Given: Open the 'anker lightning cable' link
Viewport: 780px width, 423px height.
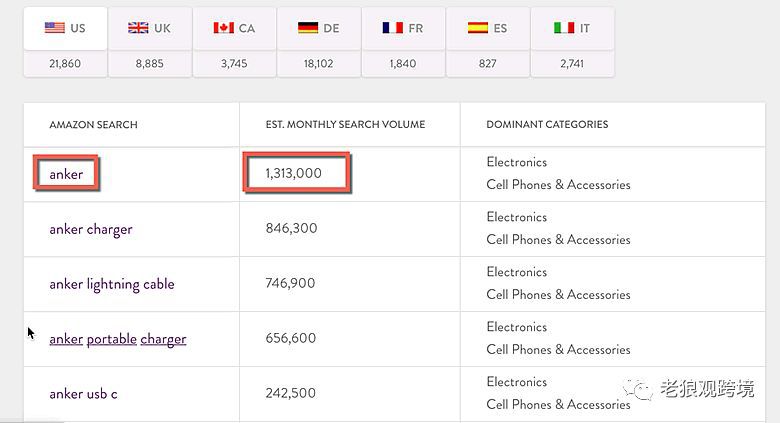Looking at the screenshot, I should [112, 284].
